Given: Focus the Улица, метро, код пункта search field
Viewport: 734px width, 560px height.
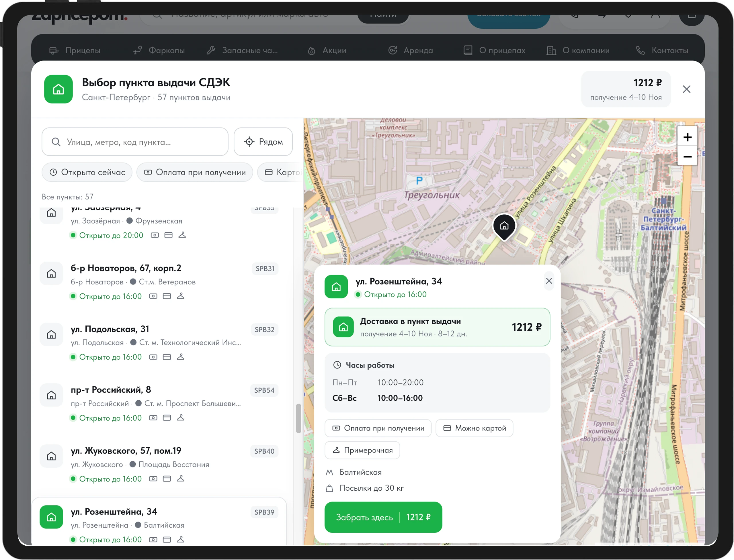Looking at the screenshot, I should pyautogui.click(x=135, y=142).
